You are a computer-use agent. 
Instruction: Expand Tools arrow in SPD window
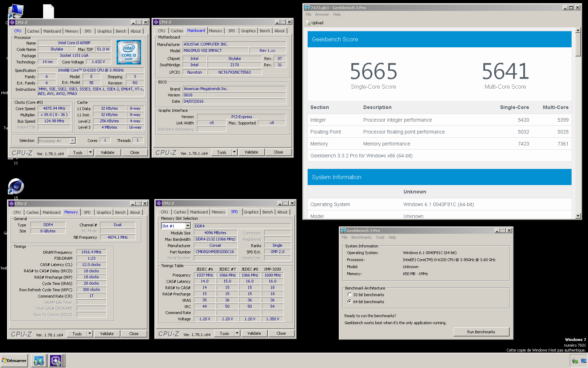(237, 333)
